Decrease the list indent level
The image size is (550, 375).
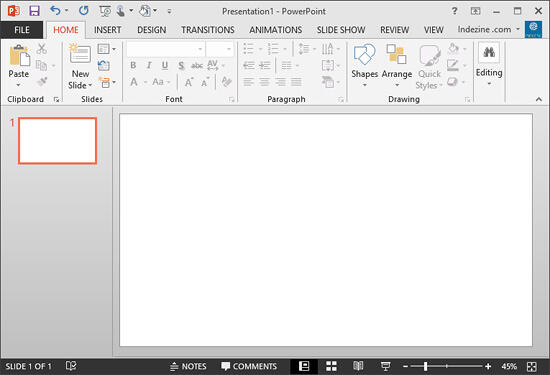249,65
